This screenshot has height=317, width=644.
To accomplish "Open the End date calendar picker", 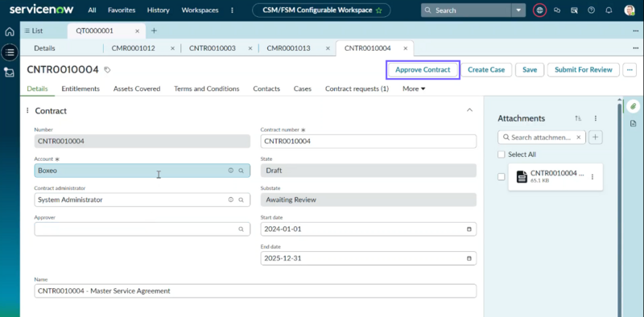I will (469, 258).
